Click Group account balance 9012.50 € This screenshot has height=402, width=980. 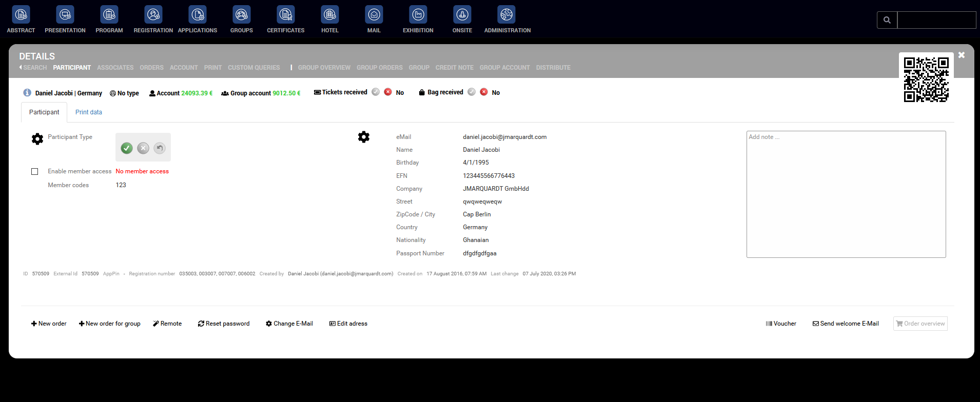pos(261,93)
